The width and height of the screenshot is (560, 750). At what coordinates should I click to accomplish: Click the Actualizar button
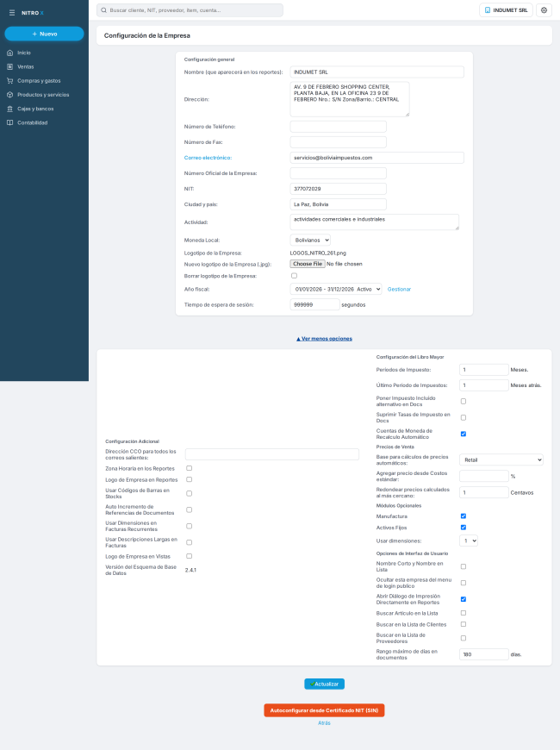tap(324, 684)
